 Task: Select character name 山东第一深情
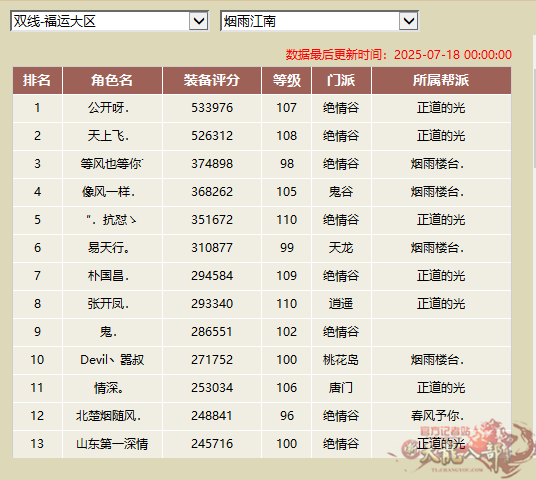pos(112,444)
